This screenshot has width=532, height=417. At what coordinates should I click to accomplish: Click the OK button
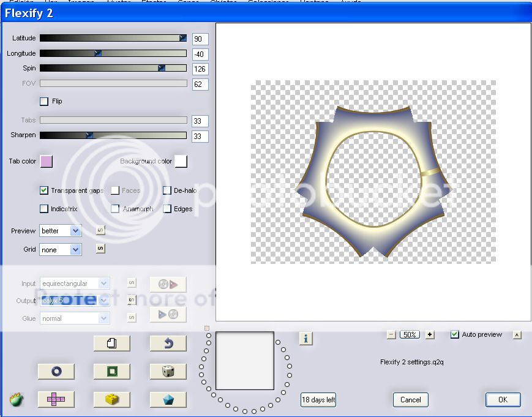coord(503,400)
